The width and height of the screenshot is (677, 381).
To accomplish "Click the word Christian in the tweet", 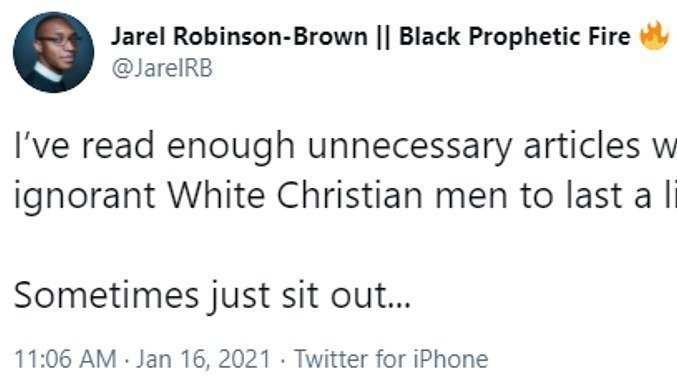I will click(x=349, y=196).
